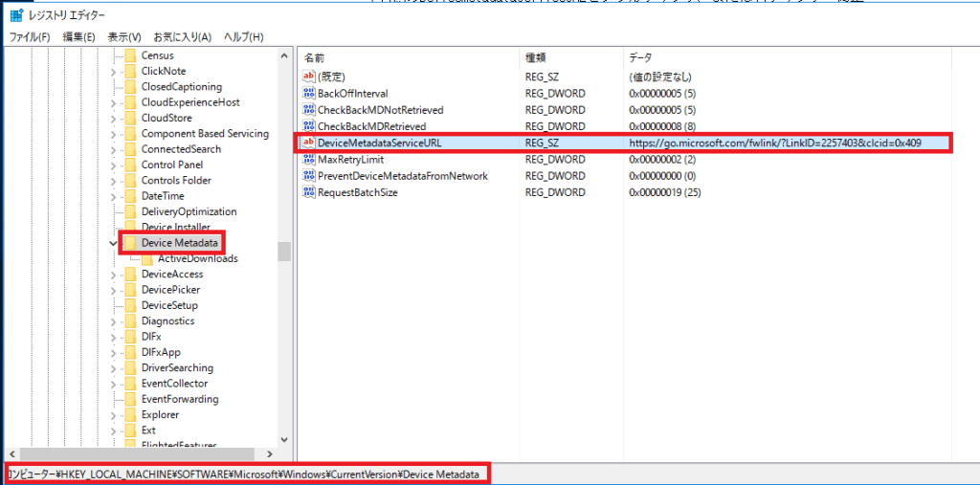Expand the Explorer registry key
This screenshot has width=980, height=485.
[x=114, y=415]
